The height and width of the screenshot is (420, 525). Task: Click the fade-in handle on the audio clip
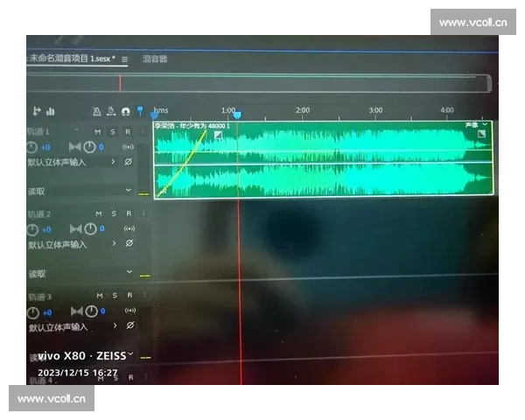click(218, 135)
